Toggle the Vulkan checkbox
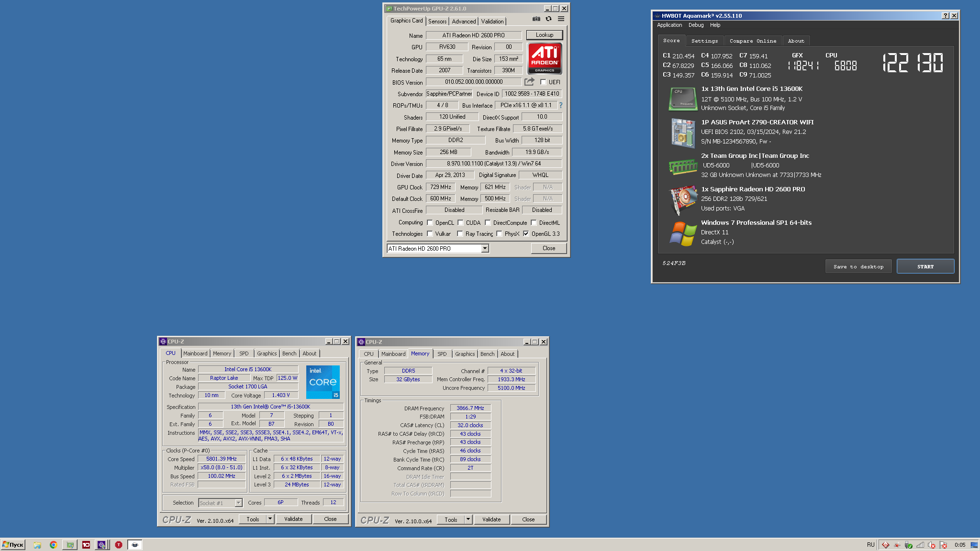Screen dimensions: 980x551 coord(430,234)
